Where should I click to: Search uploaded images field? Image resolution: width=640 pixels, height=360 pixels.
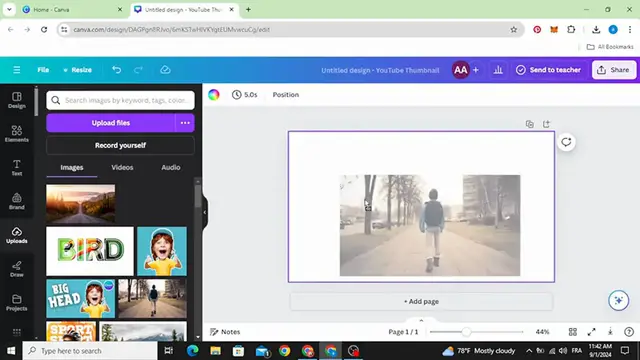click(120, 100)
